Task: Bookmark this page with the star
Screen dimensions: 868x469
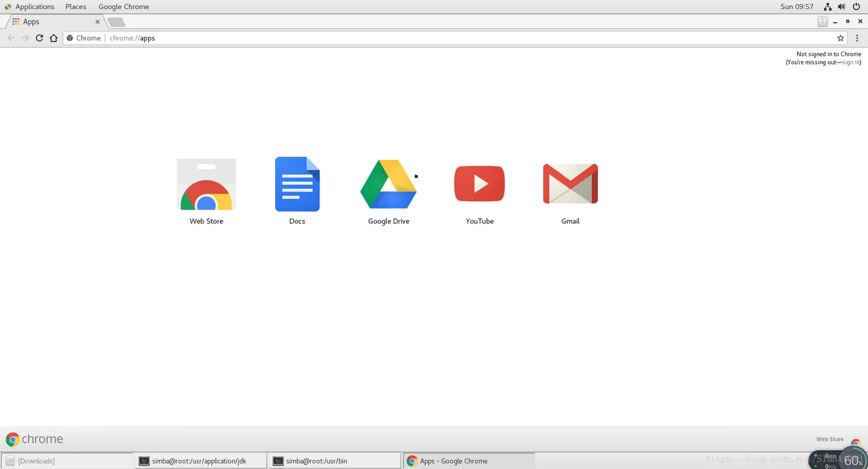Action: tap(841, 38)
